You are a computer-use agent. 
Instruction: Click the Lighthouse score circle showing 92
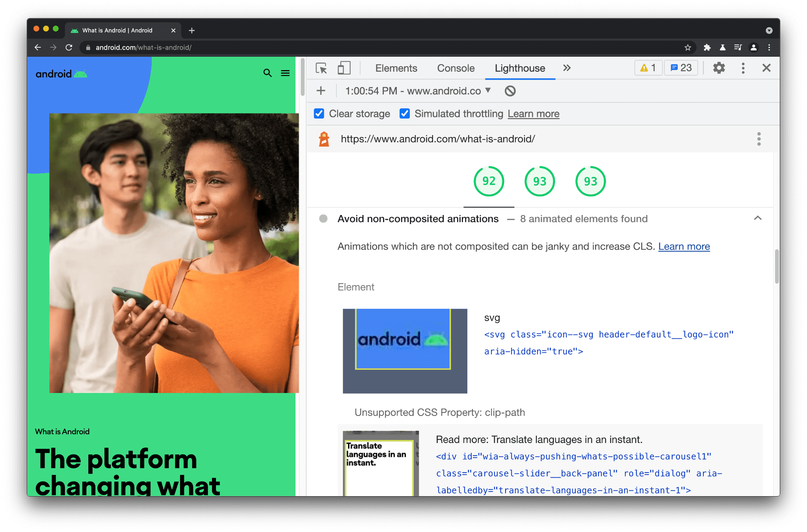pyautogui.click(x=487, y=181)
